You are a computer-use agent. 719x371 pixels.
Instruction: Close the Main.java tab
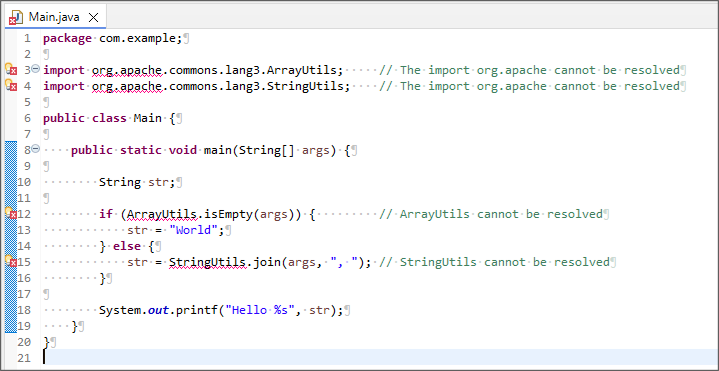93,18
